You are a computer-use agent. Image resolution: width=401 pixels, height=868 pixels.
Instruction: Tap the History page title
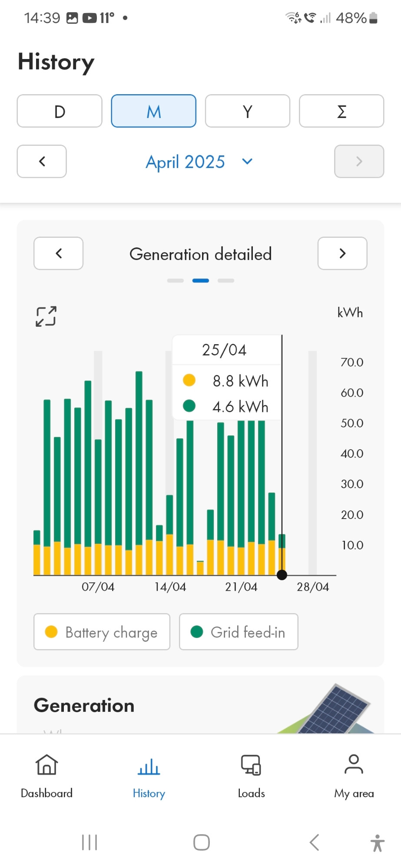[56, 62]
